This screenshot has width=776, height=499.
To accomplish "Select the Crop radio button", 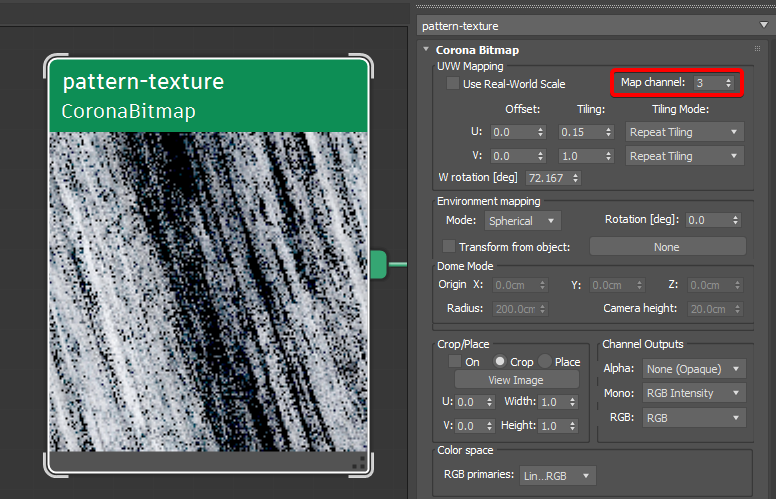I will [x=500, y=361].
